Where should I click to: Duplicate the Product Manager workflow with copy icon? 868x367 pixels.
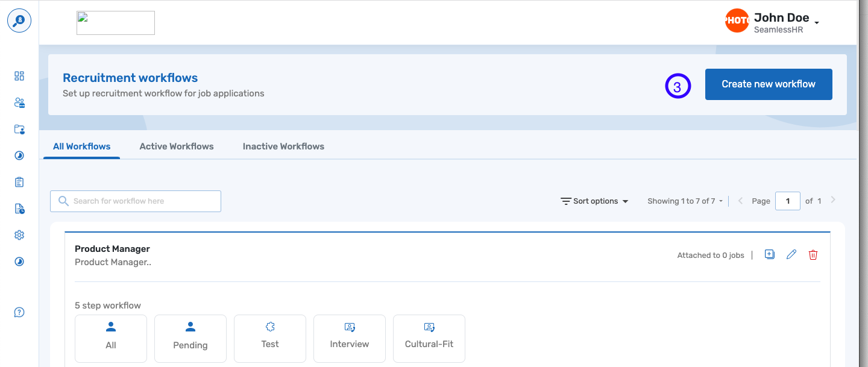(x=770, y=254)
